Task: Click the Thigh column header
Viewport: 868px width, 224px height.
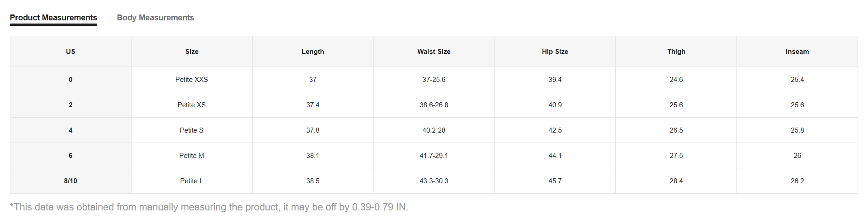Action: (676, 52)
